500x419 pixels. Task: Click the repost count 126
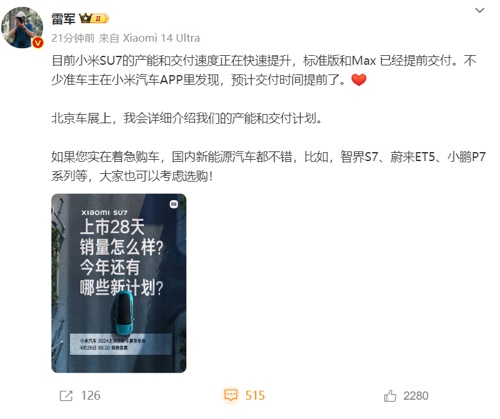click(91, 396)
